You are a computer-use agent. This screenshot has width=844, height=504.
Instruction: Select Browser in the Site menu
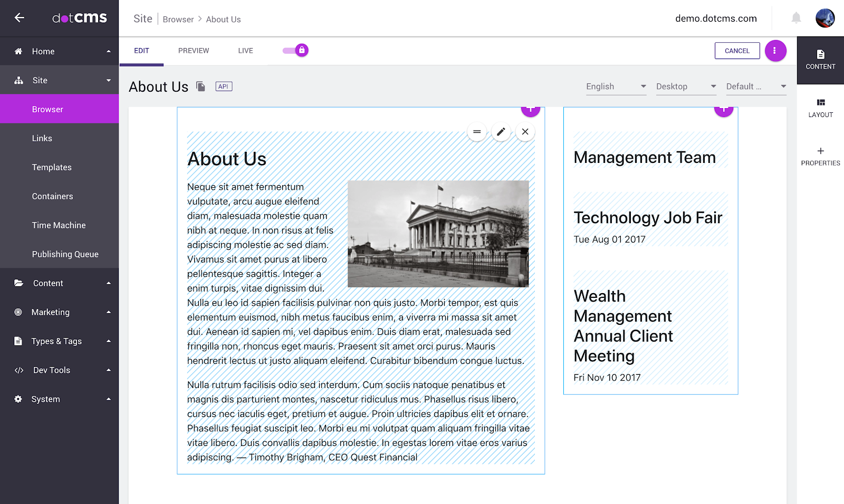coord(59,109)
